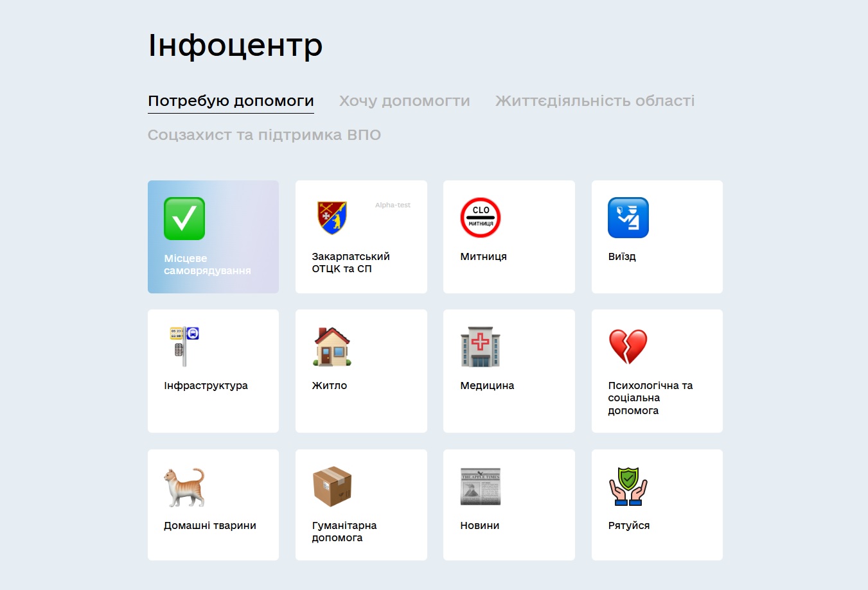The image size is (868, 590).
Task: Click the bus stop sign icon
Action: (x=184, y=347)
